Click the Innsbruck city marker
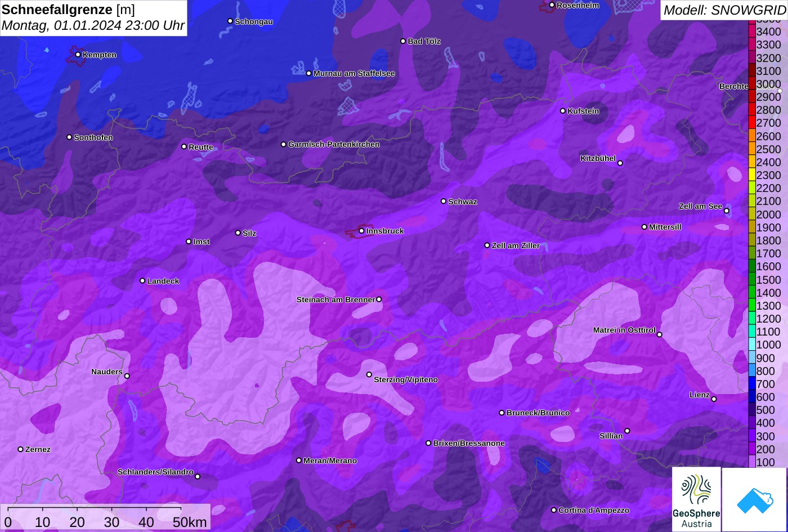788x532 pixels. 361,231
